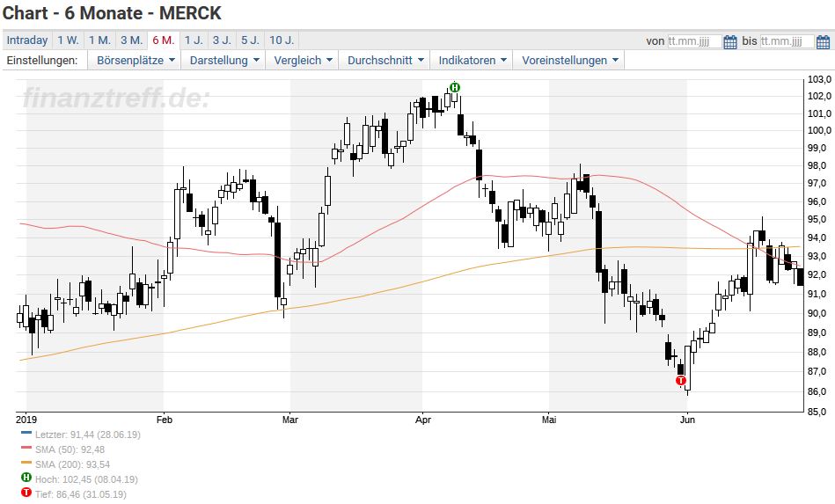Select the 5 J. timeframe tab
This screenshot has width=835, height=504.
pos(250,40)
